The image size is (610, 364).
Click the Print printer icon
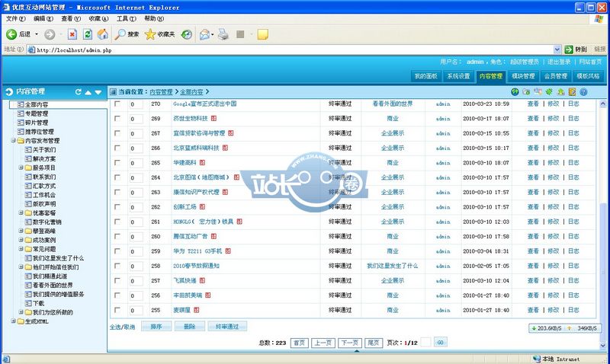[223, 34]
